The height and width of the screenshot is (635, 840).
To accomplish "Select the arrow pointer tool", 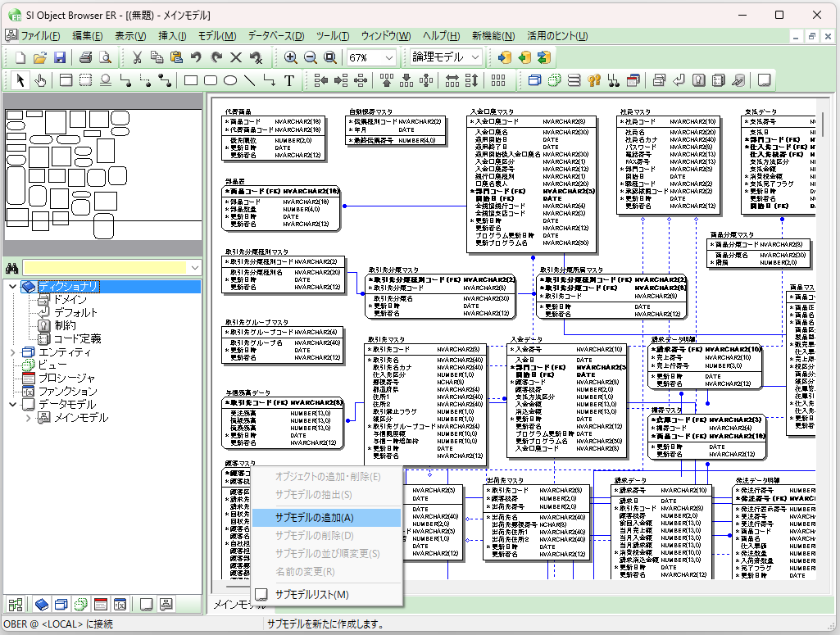I will [x=20, y=80].
